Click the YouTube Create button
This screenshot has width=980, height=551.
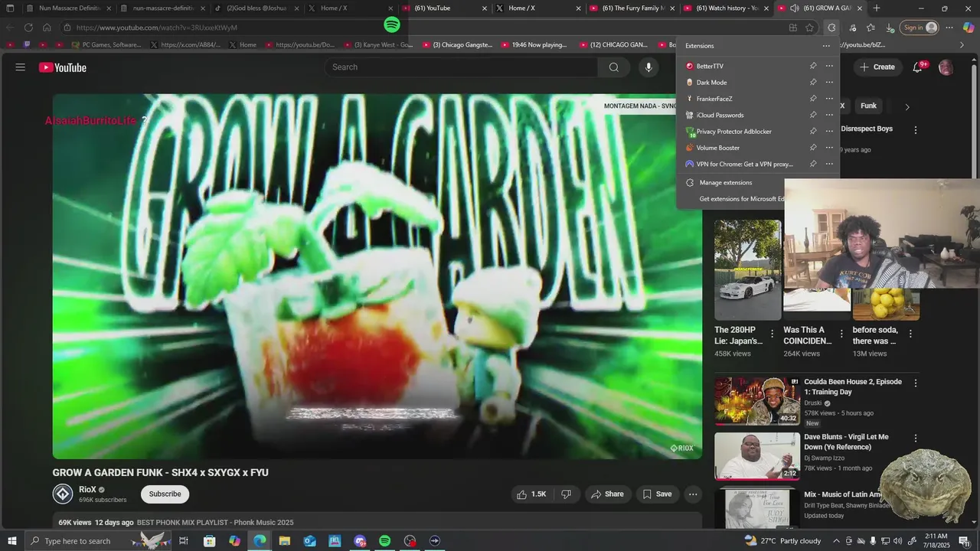click(x=877, y=67)
